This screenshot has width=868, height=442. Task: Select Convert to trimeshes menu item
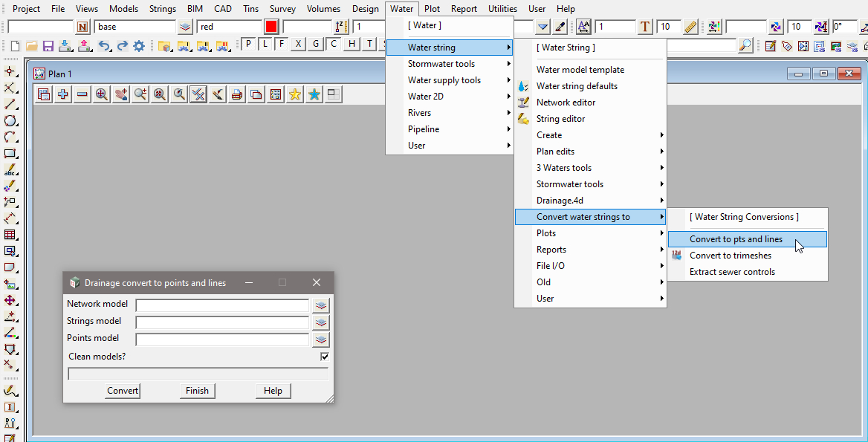(730, 256)
